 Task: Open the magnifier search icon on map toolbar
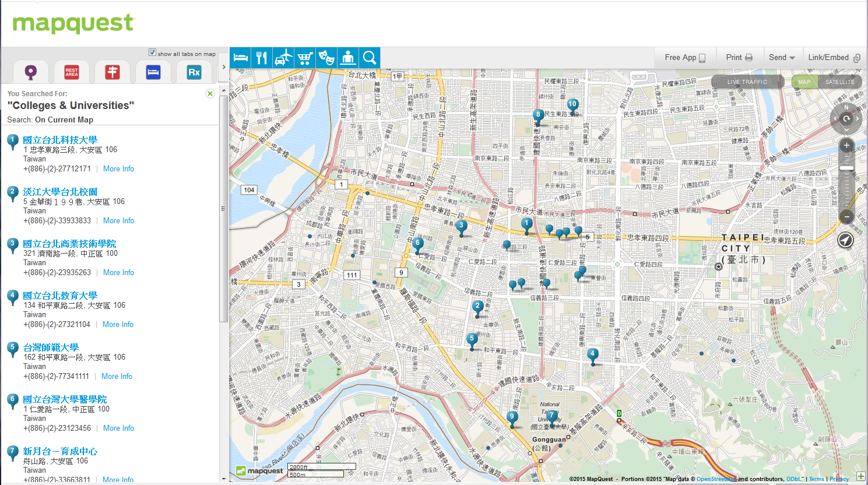pos(370,58)
